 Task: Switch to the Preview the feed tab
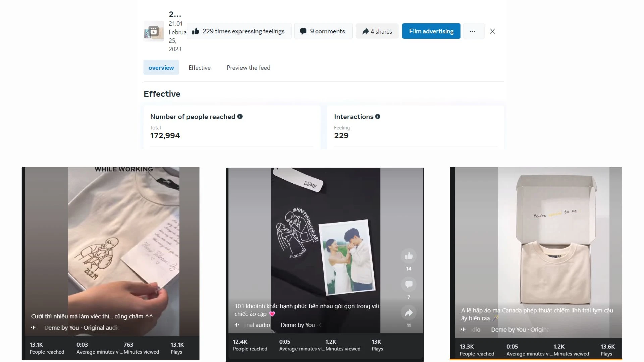(x=248, y=67)
